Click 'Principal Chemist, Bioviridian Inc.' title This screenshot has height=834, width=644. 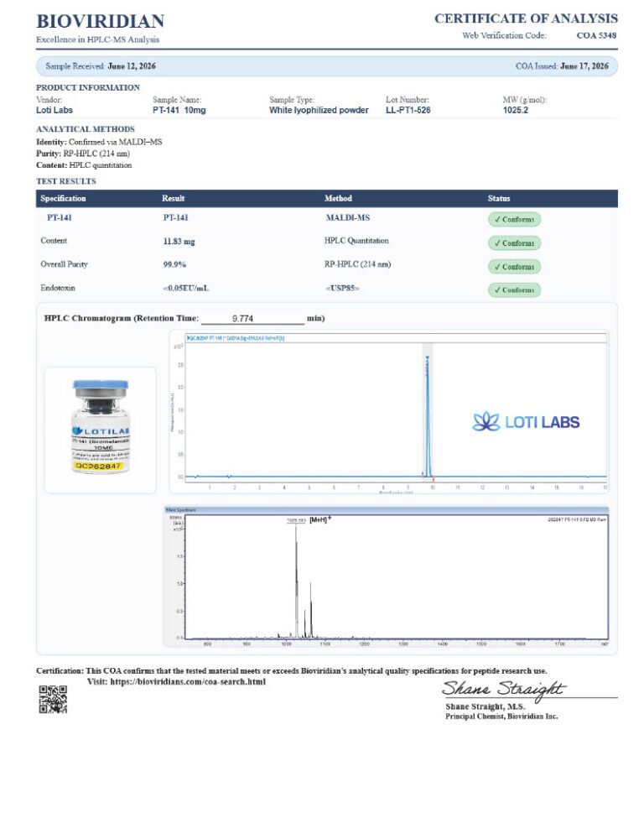click(501, 716)
